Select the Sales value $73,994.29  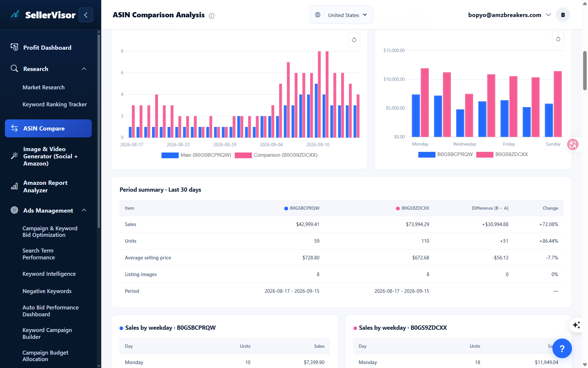(x=417, y=224)
